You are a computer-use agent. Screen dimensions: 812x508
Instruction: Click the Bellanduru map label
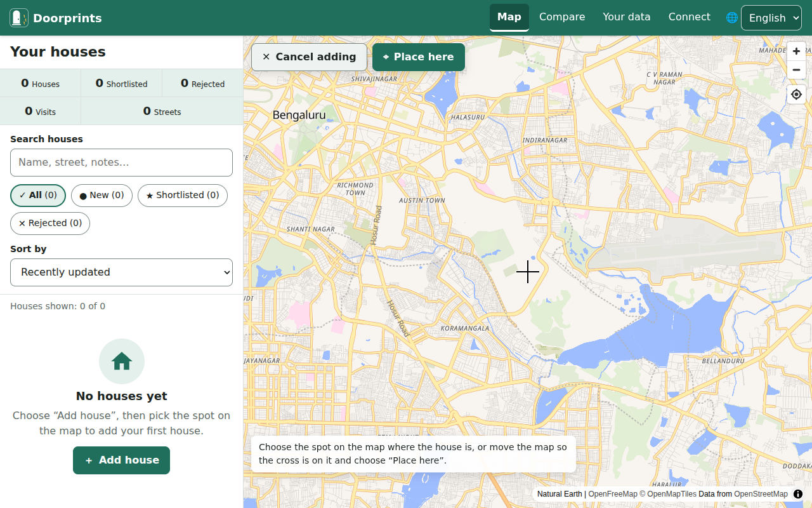pyautogui.click(x=723, y=361)
